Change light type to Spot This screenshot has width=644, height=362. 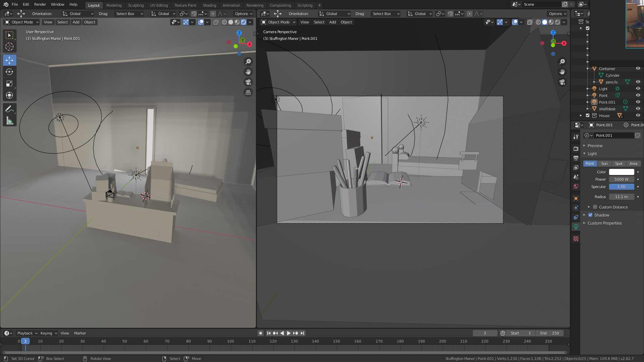click(619, 164)
